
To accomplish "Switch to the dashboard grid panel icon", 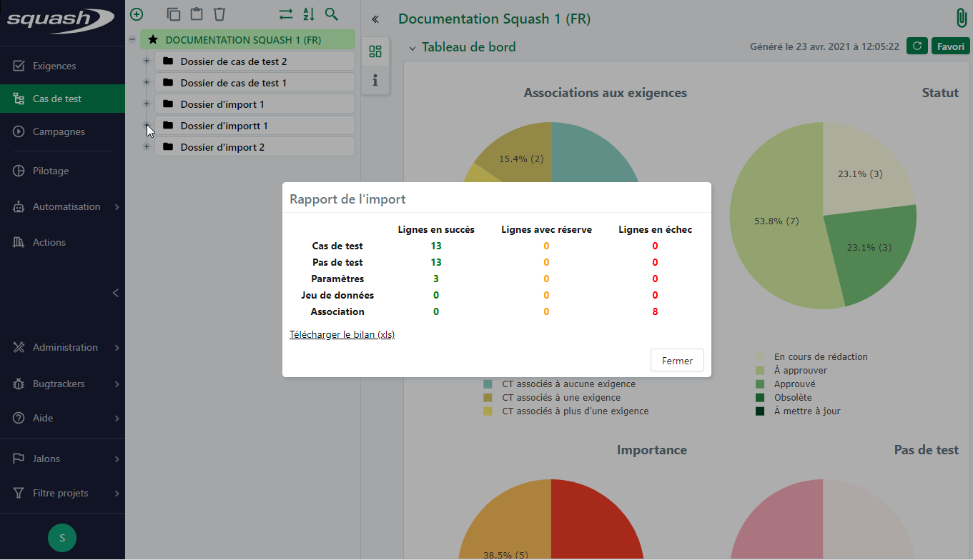I will click(x=375, y=51).
